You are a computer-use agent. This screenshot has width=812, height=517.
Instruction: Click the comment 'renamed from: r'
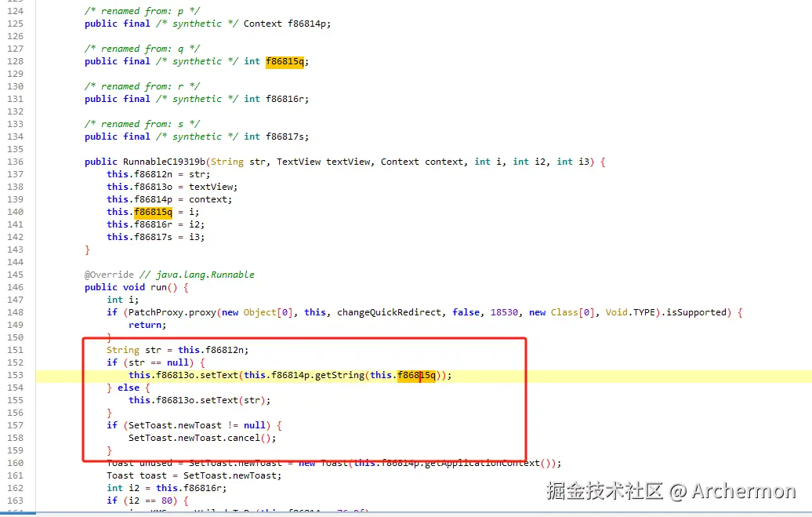click(x=143, y=86)
